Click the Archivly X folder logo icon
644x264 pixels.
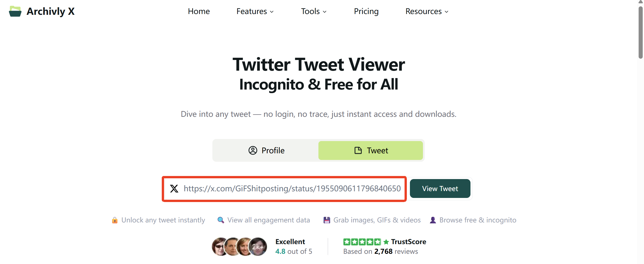15,11
